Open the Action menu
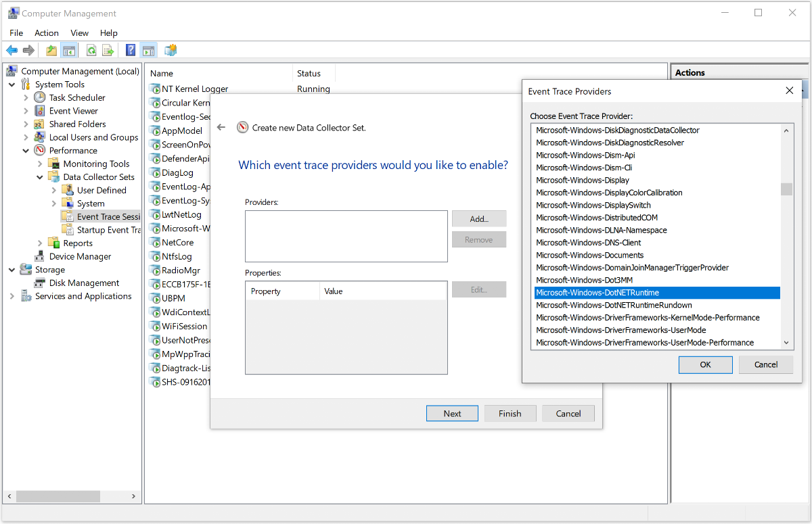The height and width of the screenshot is (524, 812). click(x=47, y=32)
